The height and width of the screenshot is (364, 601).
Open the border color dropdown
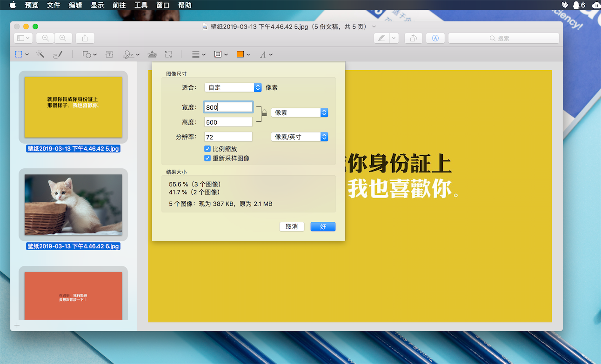(x=221, y=54)
